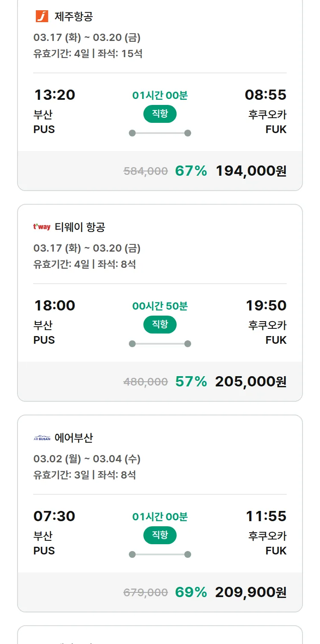Click the 67% discount label
320x644 pixels.
click(191, 171)
